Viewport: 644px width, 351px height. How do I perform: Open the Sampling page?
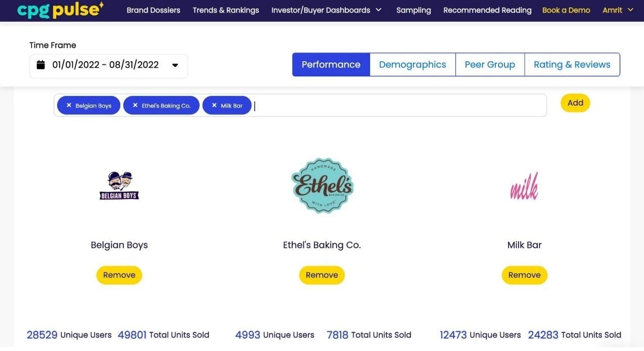pyautogui.click(x=413, y=10)
